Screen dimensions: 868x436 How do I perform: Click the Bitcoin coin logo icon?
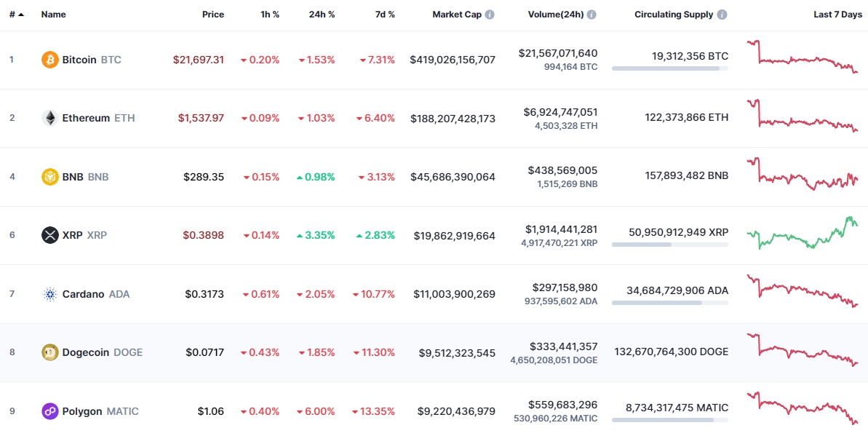pyautogui.click(x=49, y=59)
